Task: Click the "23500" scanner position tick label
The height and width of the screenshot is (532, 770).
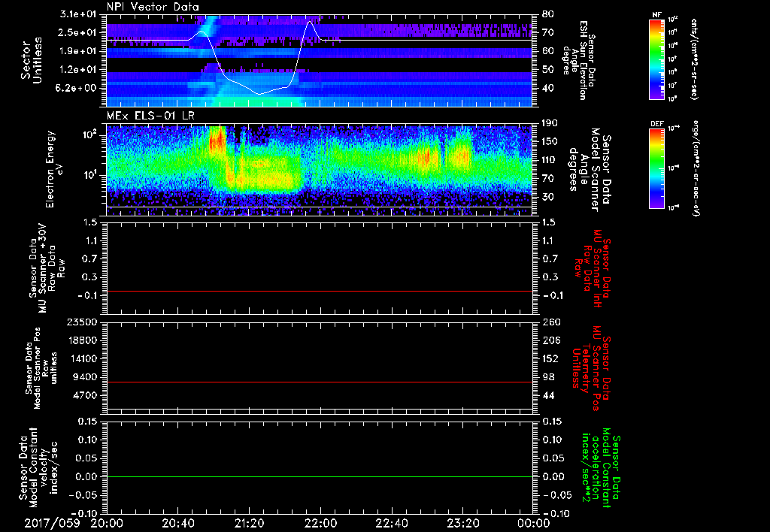Action: click(82, 322)
